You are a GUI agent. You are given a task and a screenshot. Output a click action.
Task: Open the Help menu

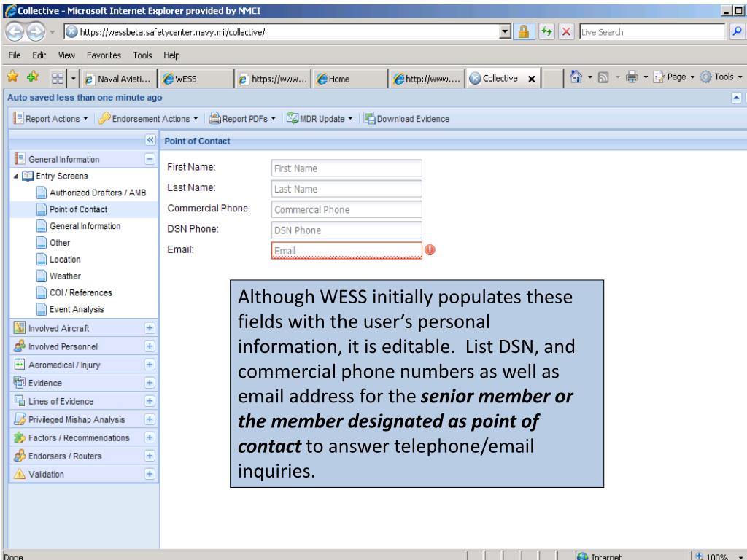(171, 55)
